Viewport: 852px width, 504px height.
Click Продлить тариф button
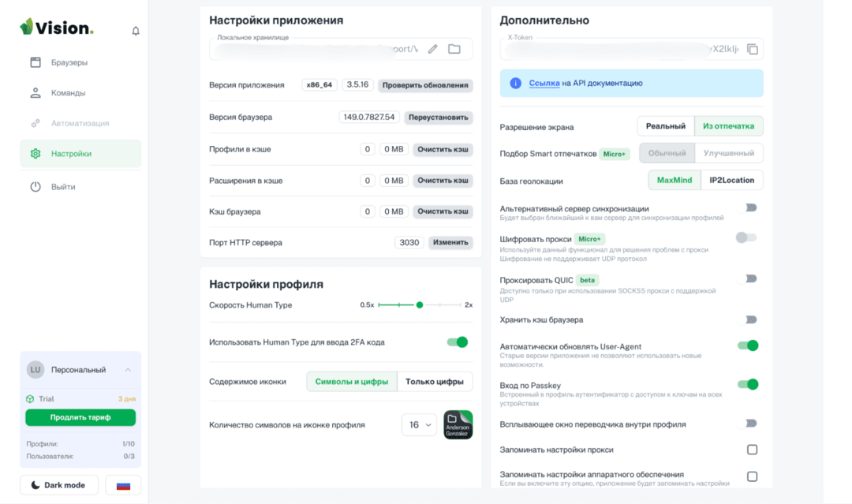pos(80,417)
